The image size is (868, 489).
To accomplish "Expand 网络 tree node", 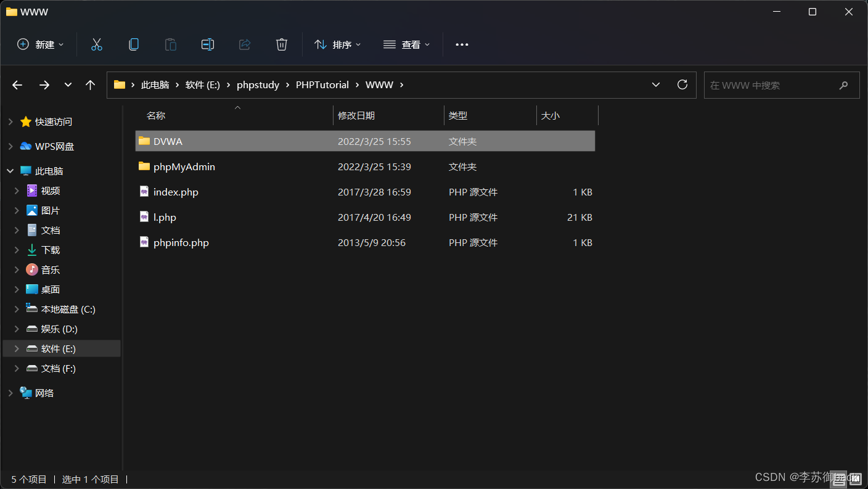I will 10,393.
